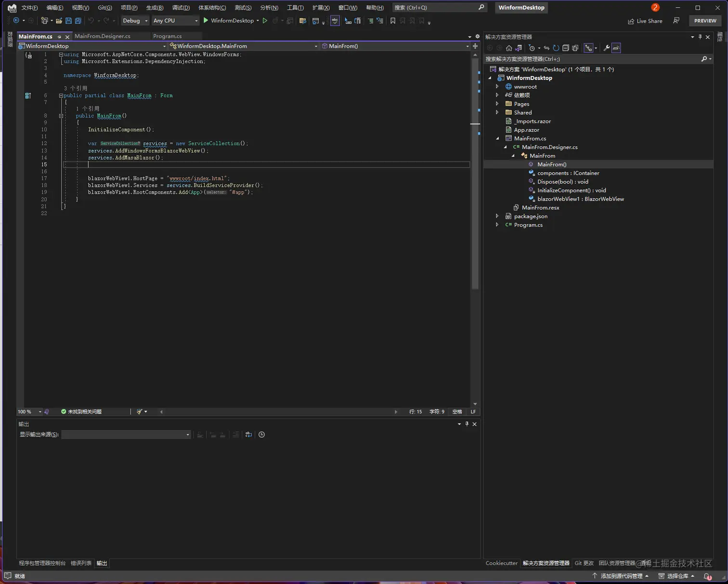Open the Debug configuration dropdown
The width and height of the screenshot is (728, 584).
coord(135,21)
